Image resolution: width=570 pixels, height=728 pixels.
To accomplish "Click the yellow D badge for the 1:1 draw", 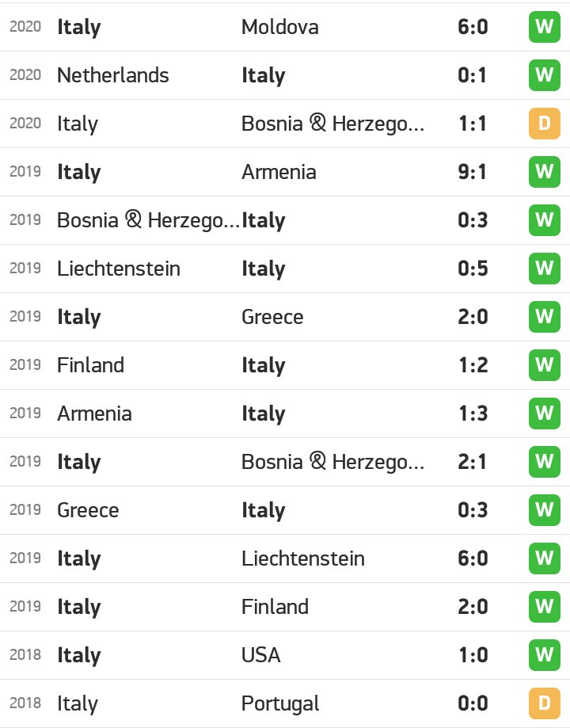I will 544,124.
